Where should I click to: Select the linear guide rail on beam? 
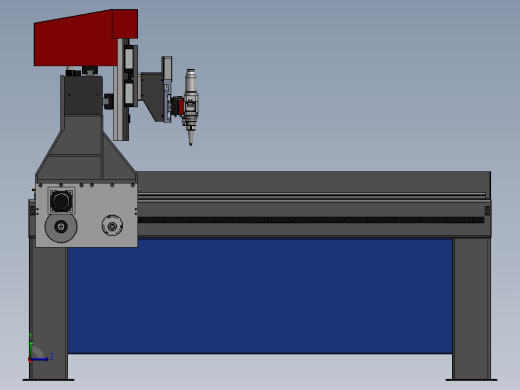(311, 196)
